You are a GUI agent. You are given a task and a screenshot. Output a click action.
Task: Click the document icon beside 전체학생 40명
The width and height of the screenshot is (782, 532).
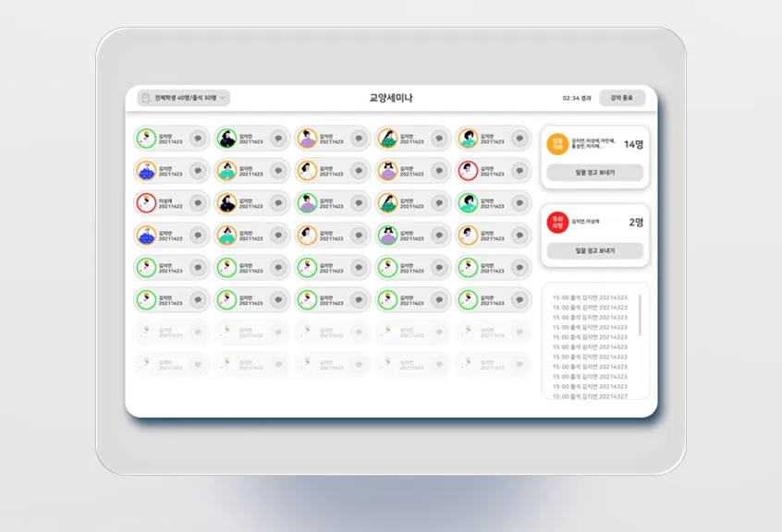(145, 98)
